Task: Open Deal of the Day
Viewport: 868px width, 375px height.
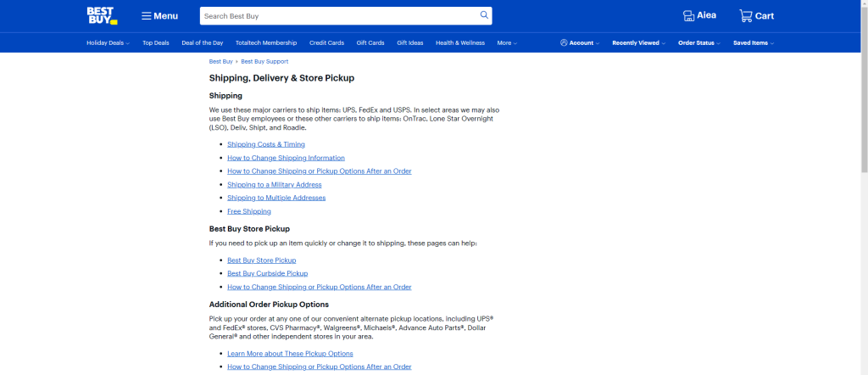Action: pyautogui.click(x=202, y=42)
